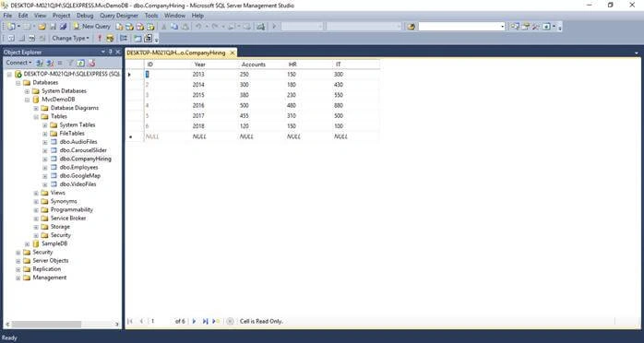Click the Copy toolbar icon
Image resolution: width=644 pixels, height=343 pixels.
click(174, 26)
